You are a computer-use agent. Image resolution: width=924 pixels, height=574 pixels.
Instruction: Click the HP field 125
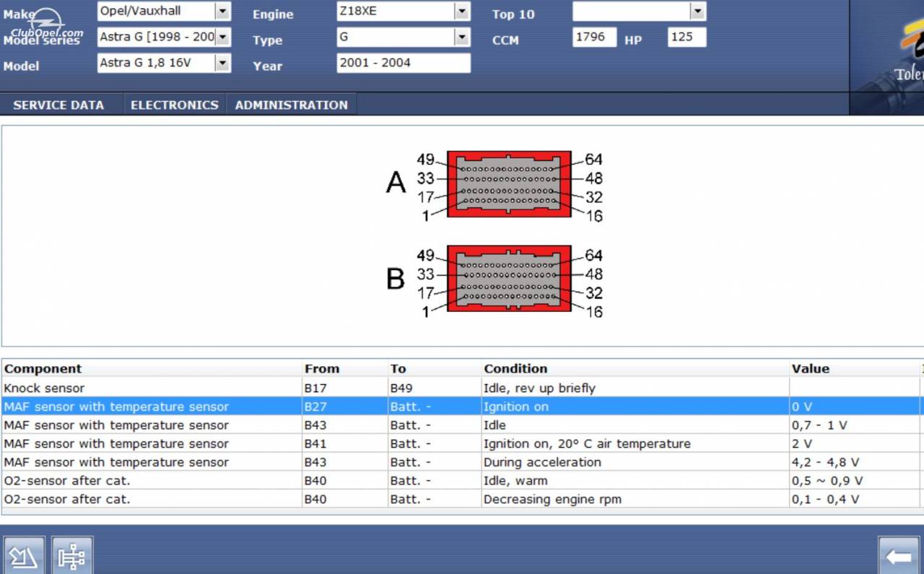click(687, 37)
